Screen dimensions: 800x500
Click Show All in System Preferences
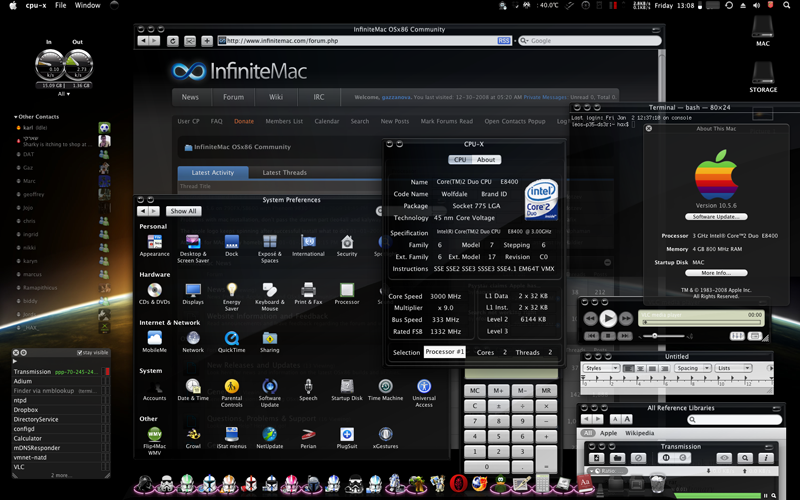pos(183,211)
